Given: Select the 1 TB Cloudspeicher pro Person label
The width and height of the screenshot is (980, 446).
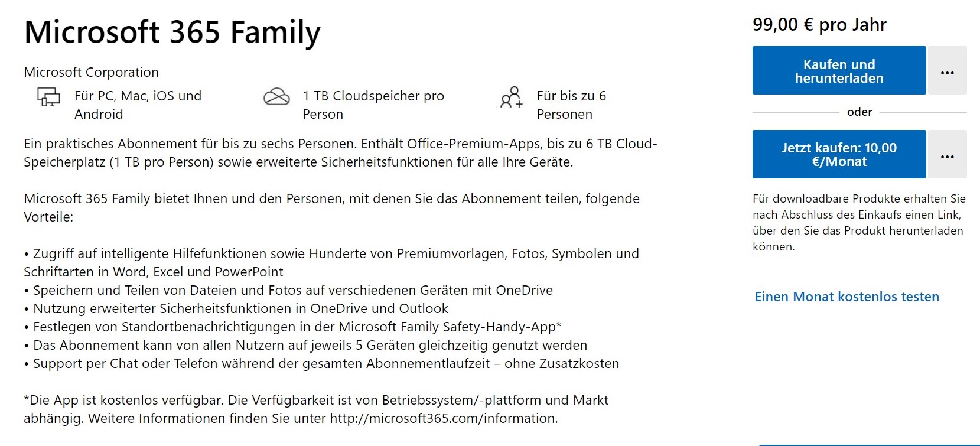Looking at the screenshot, I should (373, 105).
